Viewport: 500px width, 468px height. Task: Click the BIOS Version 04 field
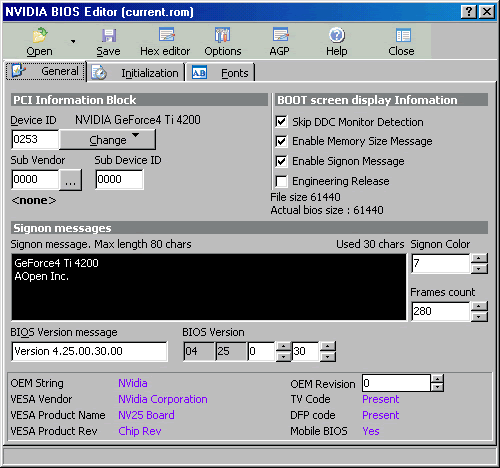[x=199, y=351]
